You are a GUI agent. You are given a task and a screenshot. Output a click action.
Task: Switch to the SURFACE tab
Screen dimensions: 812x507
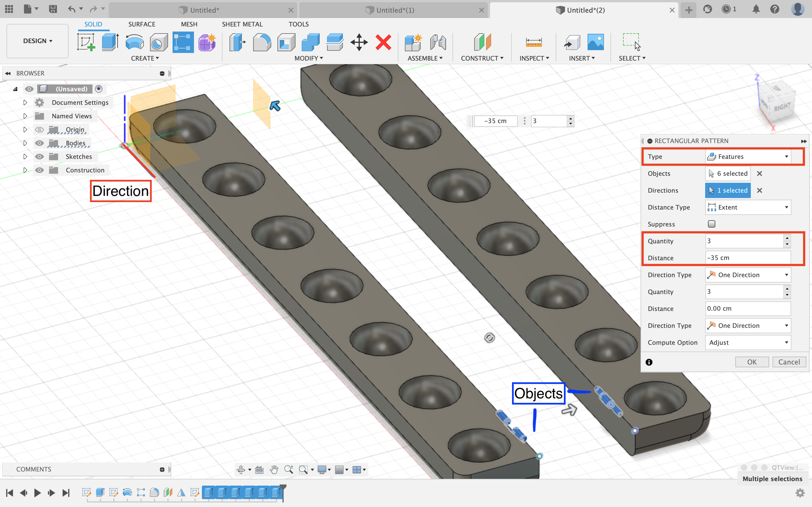coord(142,24)
